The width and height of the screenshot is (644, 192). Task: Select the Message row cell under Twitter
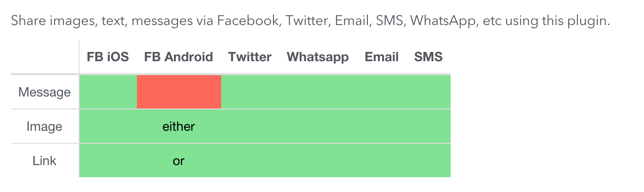click(250, 92)
